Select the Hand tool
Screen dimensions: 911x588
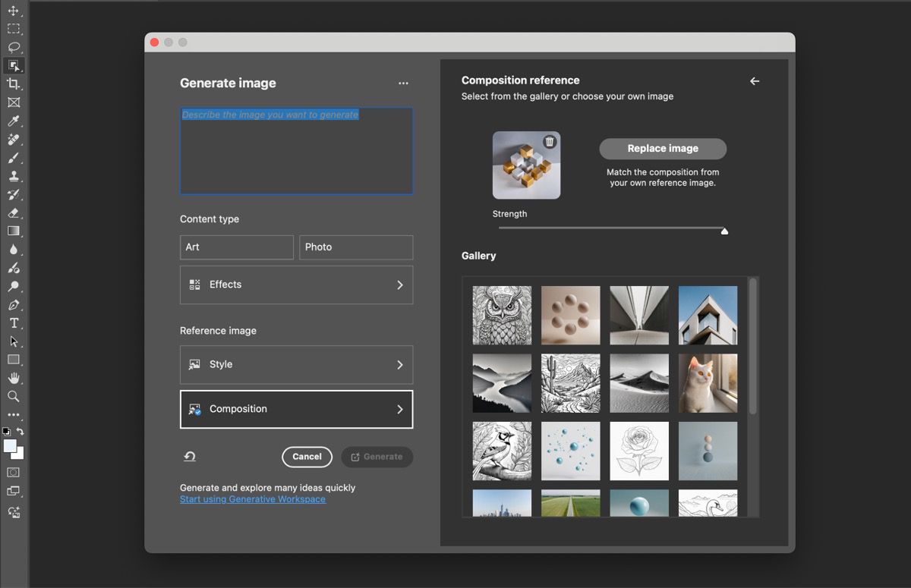click(13, 378)
